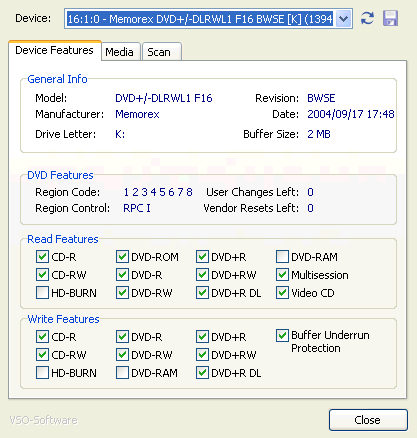Toggle DVD+R checkbox under Write Features

pyautogui.click(x=202, y=337)
